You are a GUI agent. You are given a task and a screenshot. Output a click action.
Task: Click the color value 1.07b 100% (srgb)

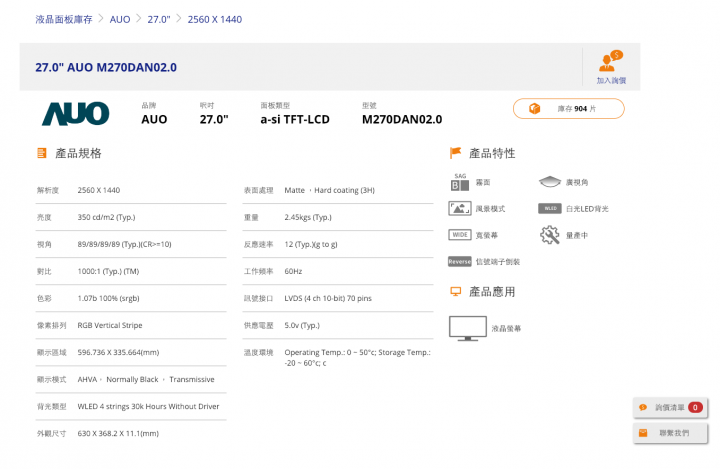(108, 299)
